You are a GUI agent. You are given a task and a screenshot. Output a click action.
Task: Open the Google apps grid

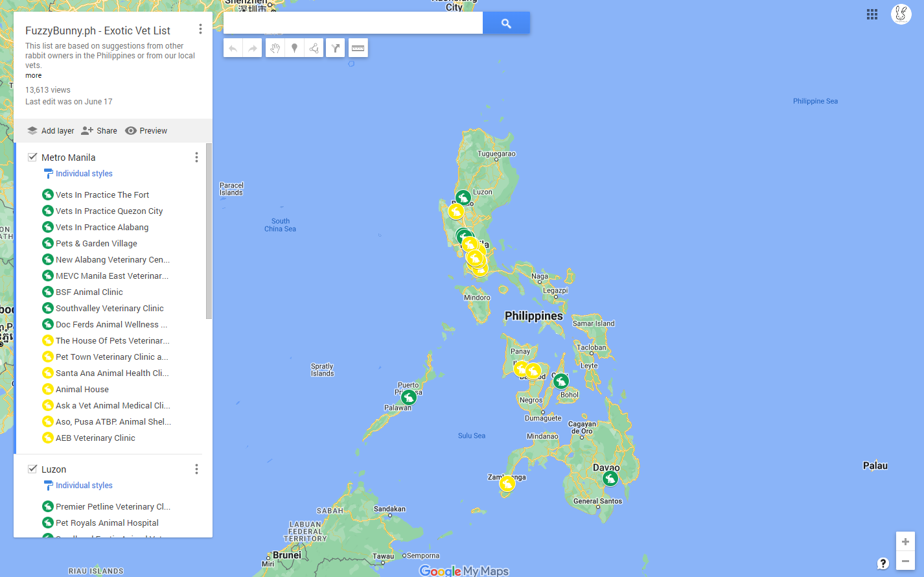(872, 14)
